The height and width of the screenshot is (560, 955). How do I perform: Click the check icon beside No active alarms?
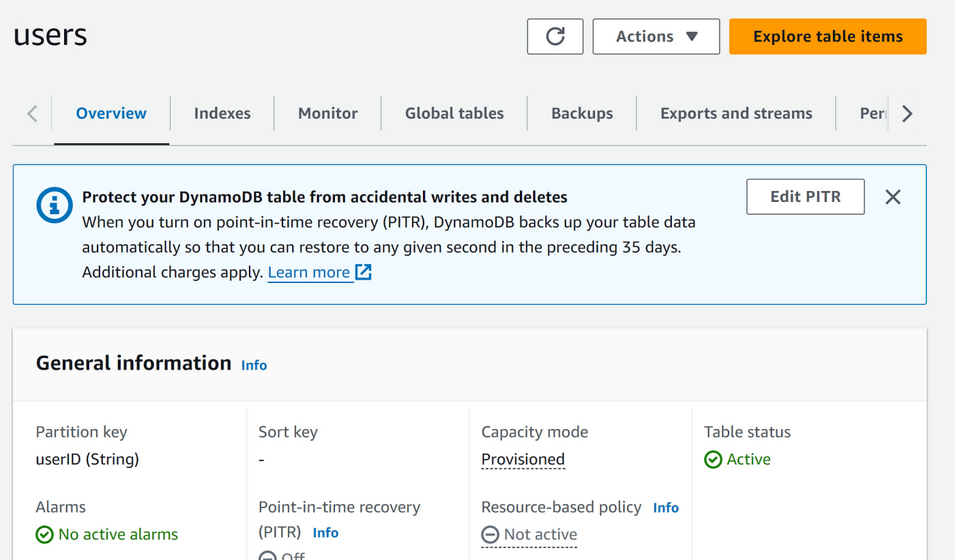coord(44,535)
